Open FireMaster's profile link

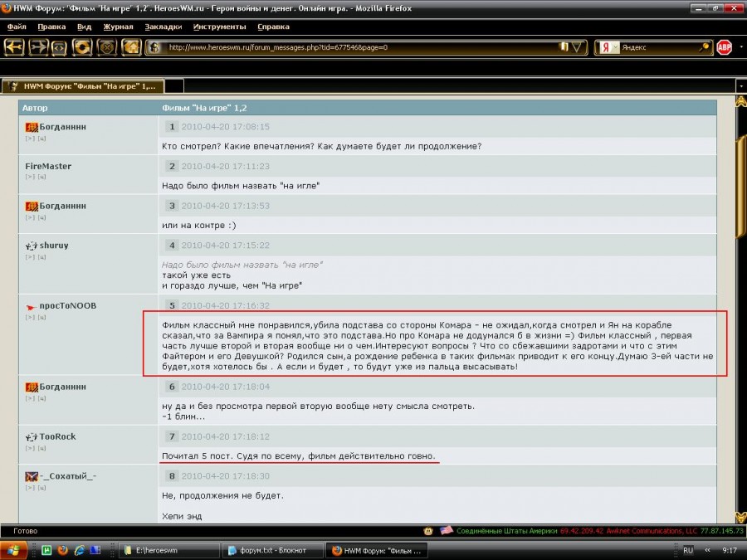pyautogui.click(x=48, y=166)
